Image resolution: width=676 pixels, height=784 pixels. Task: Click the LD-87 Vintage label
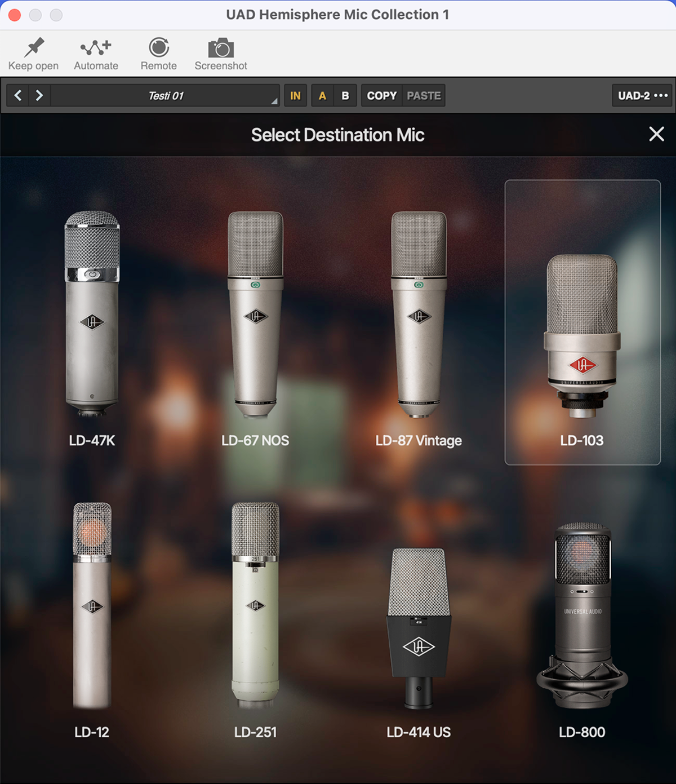tap(419, 441)
